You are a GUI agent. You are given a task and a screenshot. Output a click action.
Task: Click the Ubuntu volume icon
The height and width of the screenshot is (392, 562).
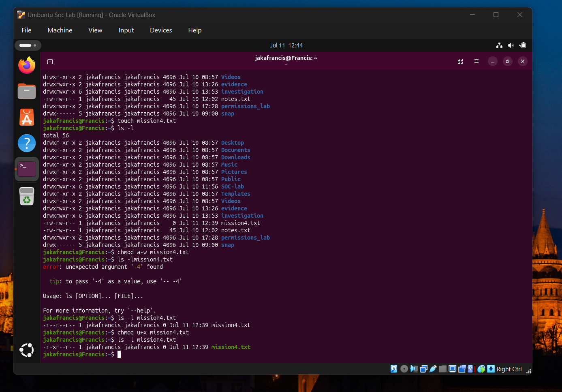[511, 45]
